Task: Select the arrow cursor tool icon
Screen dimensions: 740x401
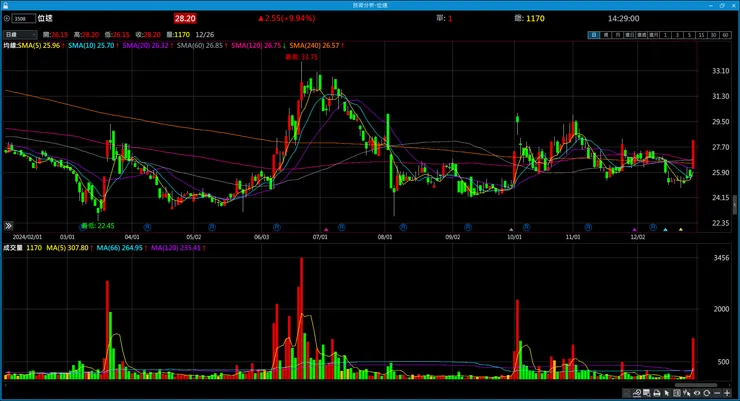Action: (x=666, y=393)
